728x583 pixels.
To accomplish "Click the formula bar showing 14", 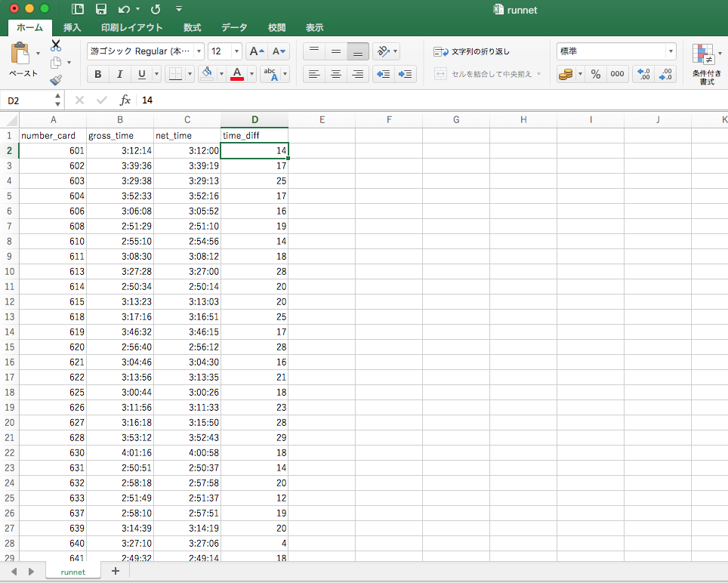I will point(432,100).
